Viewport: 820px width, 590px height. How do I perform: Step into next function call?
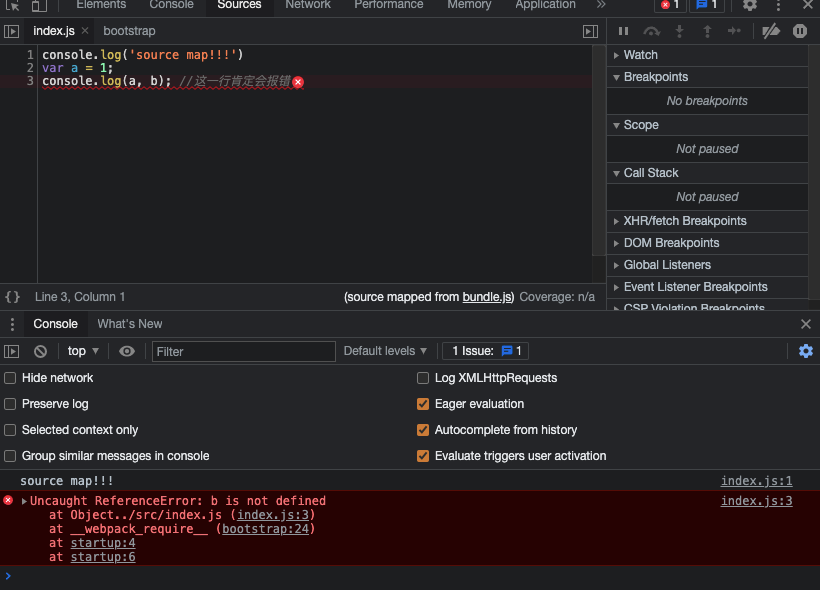coord(679,31)
